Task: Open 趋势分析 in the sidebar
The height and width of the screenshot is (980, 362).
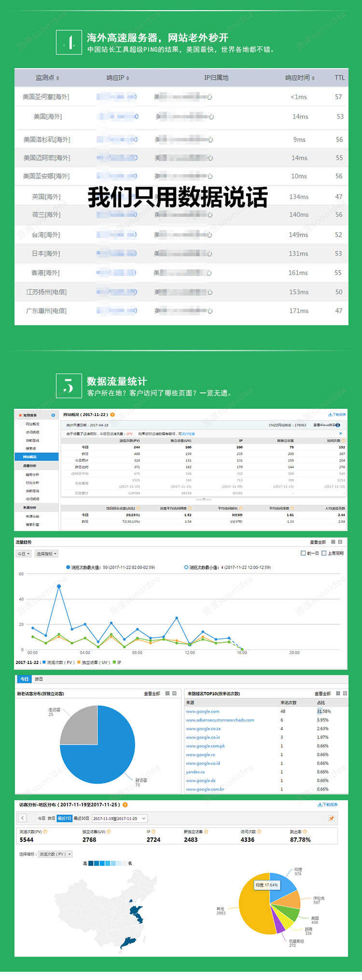Action: click(x=32, y=475)
